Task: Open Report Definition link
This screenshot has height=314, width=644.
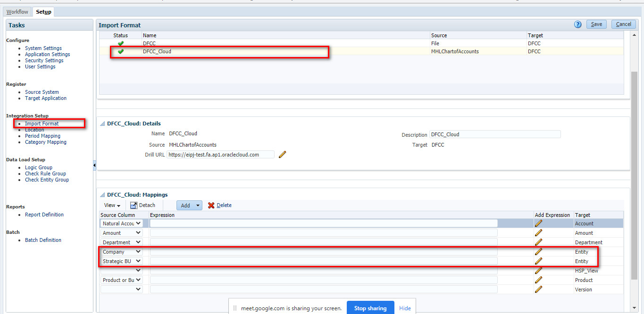Action: click(x=44, y=215)
